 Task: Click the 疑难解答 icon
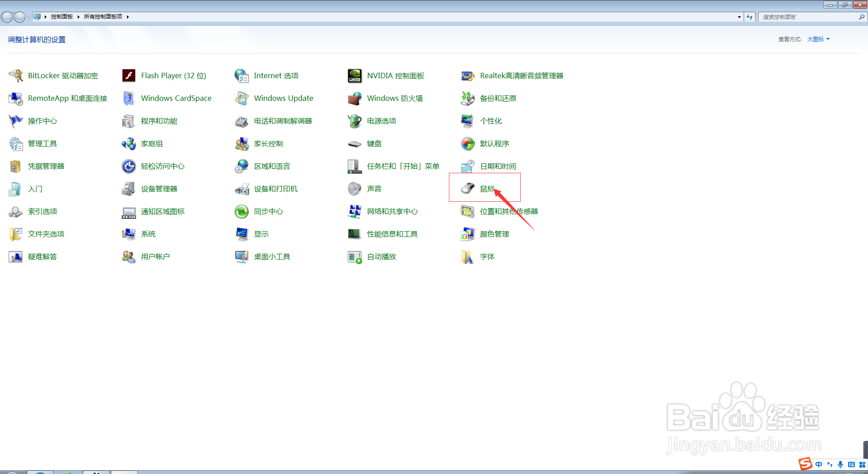coord(16,256)
